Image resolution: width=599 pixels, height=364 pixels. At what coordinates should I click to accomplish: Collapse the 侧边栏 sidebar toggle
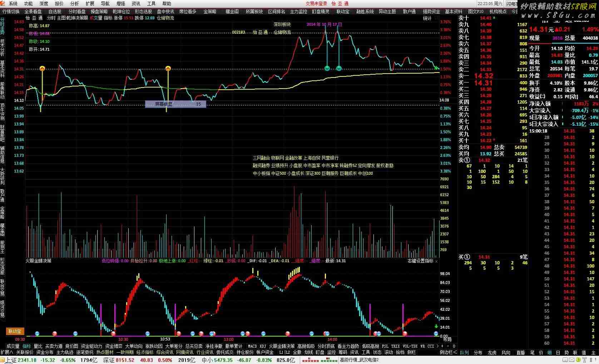click(448, 352)
